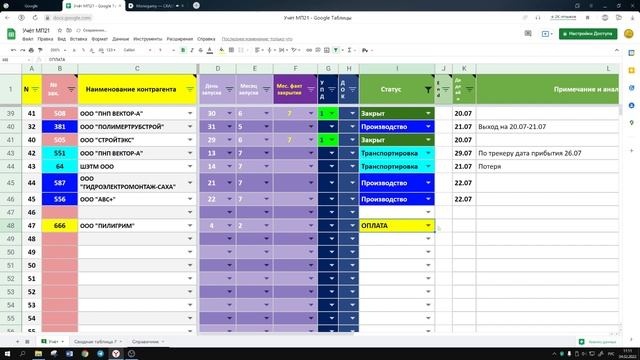Switch to the Справочник sheet tab

point(148,341)
